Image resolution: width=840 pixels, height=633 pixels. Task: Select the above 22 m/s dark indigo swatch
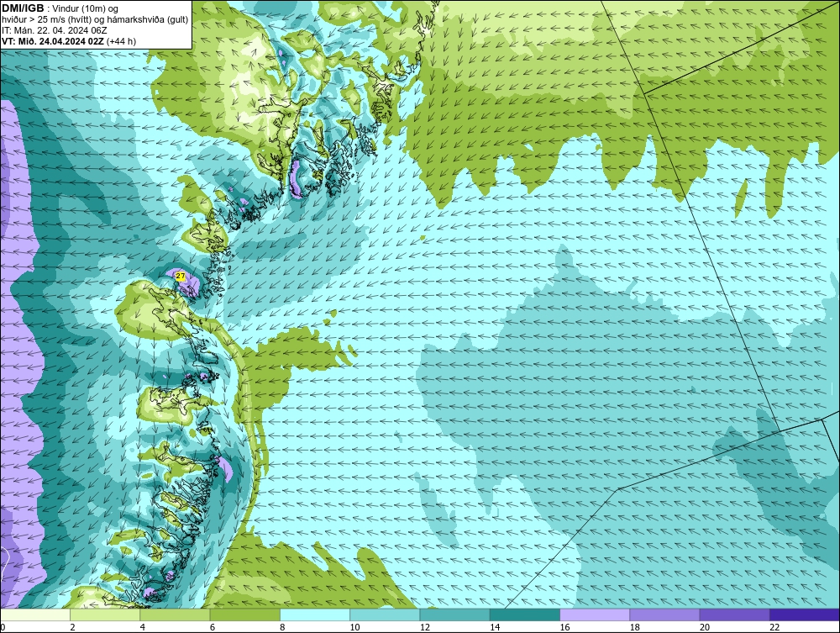coord(804,615)
